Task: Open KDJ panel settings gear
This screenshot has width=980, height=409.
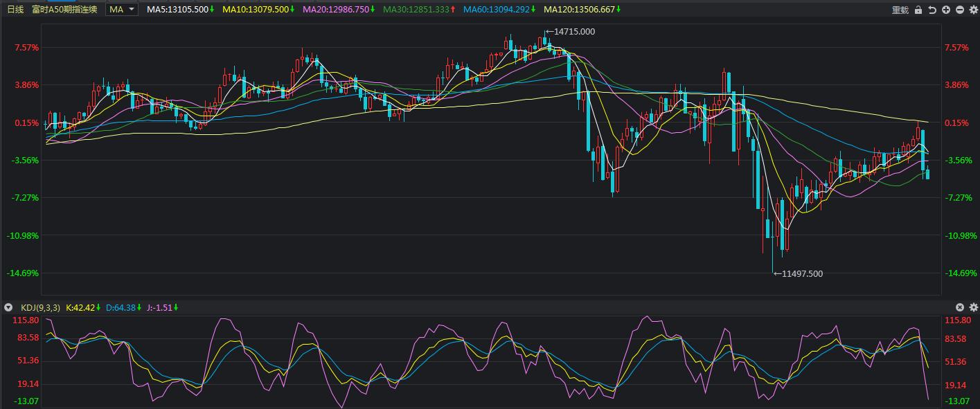Action: tap(974, 307)
